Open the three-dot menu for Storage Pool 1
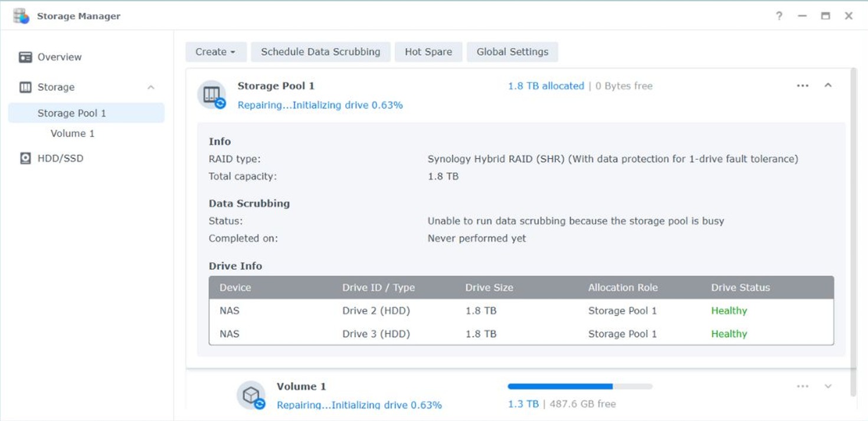Screen dimensions: 868x421 803,85
